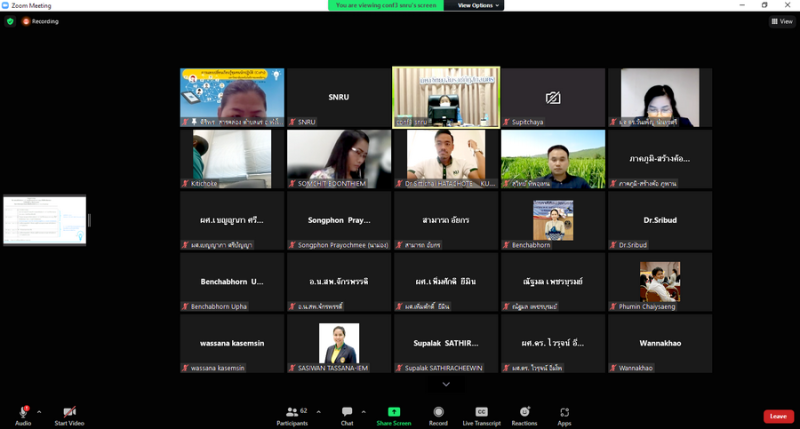This screenshot has width=800, height=429.
Task: Start video with the camera icon
Action: point(69,412)
